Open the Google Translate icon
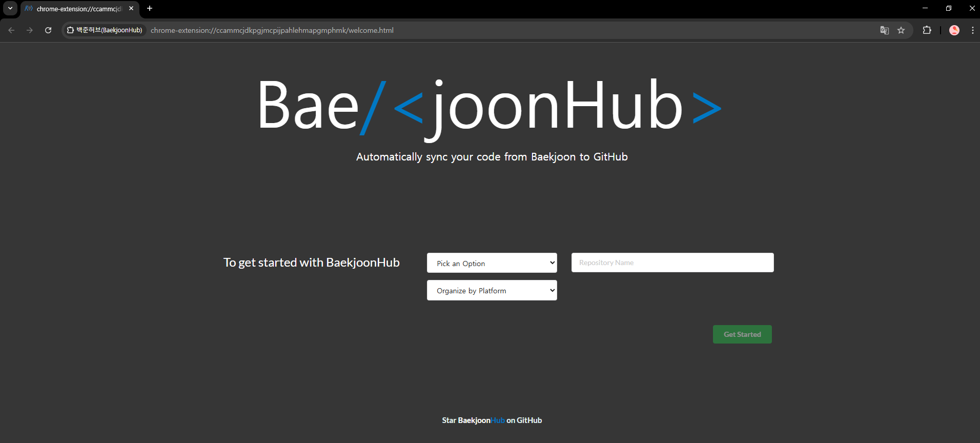Image resolution: width=980 pixels, height=443 pixels. [885, 30]
